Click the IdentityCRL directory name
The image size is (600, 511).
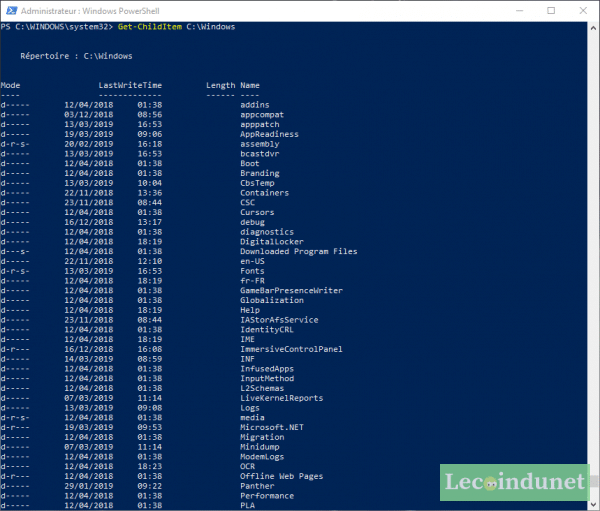click(x=267, y=330)
